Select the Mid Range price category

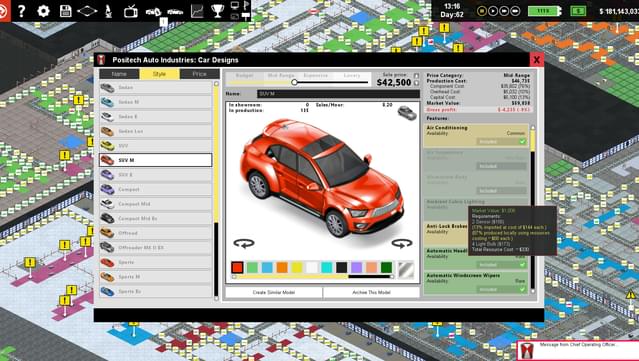click(x=281, y=75)
